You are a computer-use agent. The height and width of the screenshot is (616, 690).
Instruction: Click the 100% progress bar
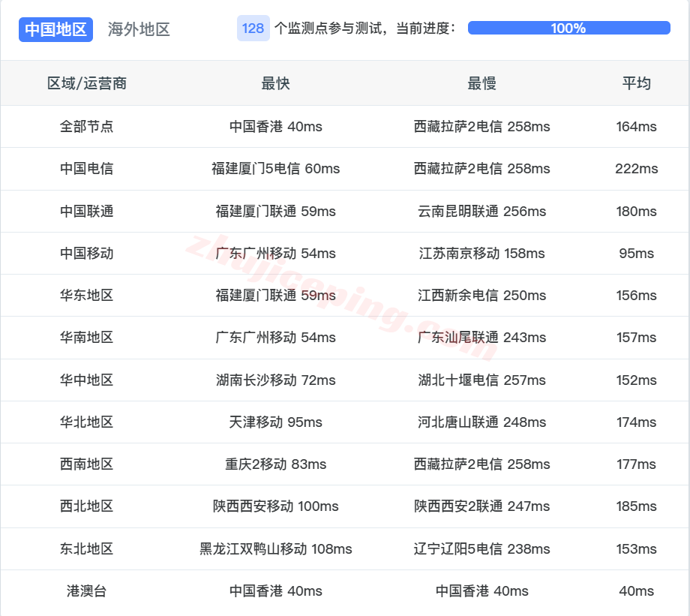coord(568,29)
